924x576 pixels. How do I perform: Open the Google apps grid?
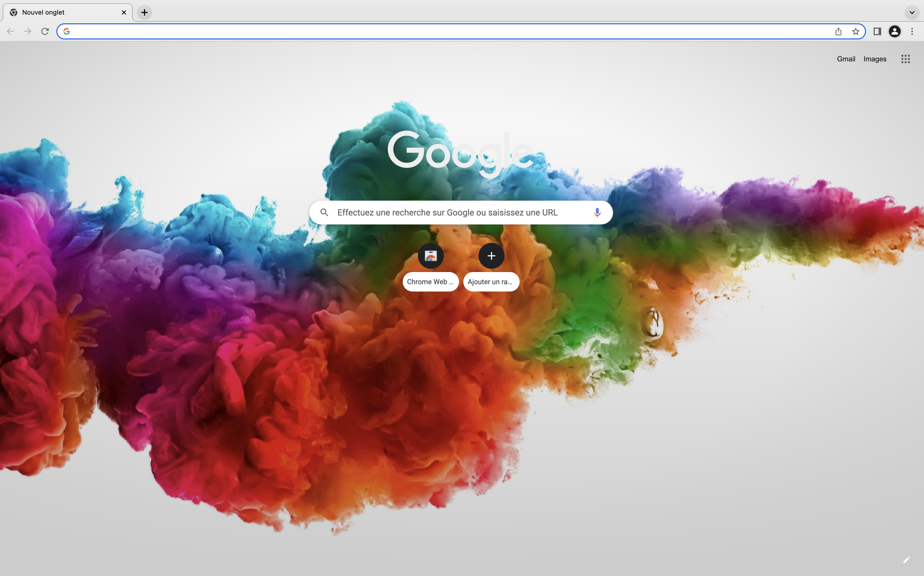(906, 59)
